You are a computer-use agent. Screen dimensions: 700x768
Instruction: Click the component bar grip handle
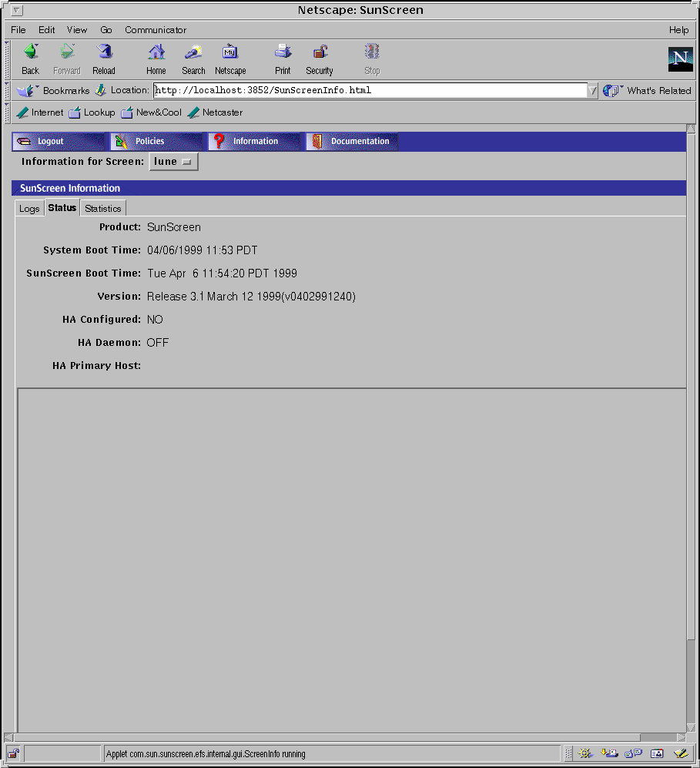568,753
